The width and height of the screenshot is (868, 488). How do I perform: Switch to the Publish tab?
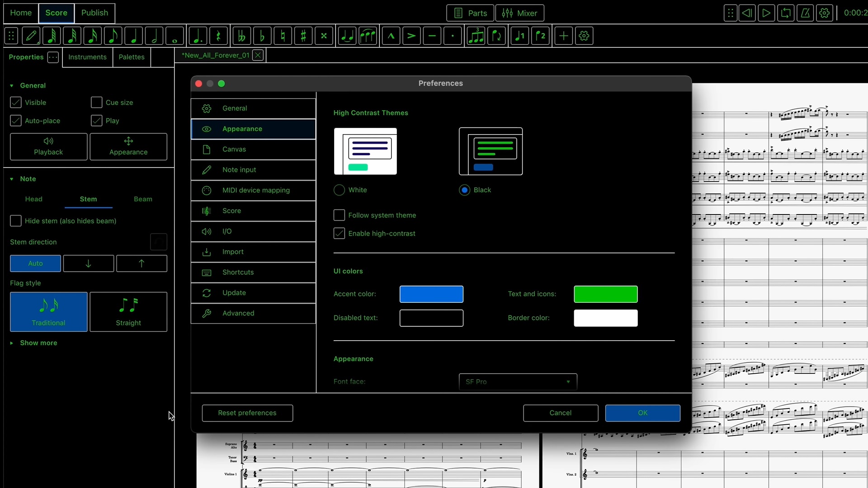(x=94, y=13)
